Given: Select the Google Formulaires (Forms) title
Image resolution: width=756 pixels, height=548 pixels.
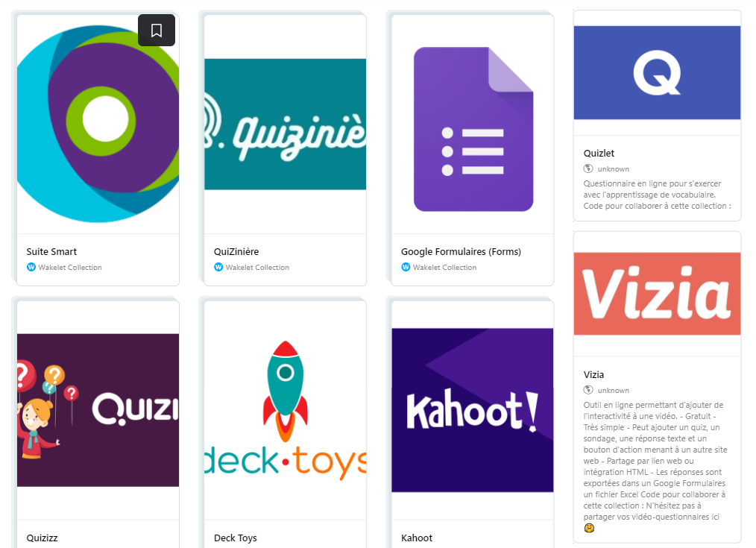Looking at the screenshot, I should pos(461,251).
